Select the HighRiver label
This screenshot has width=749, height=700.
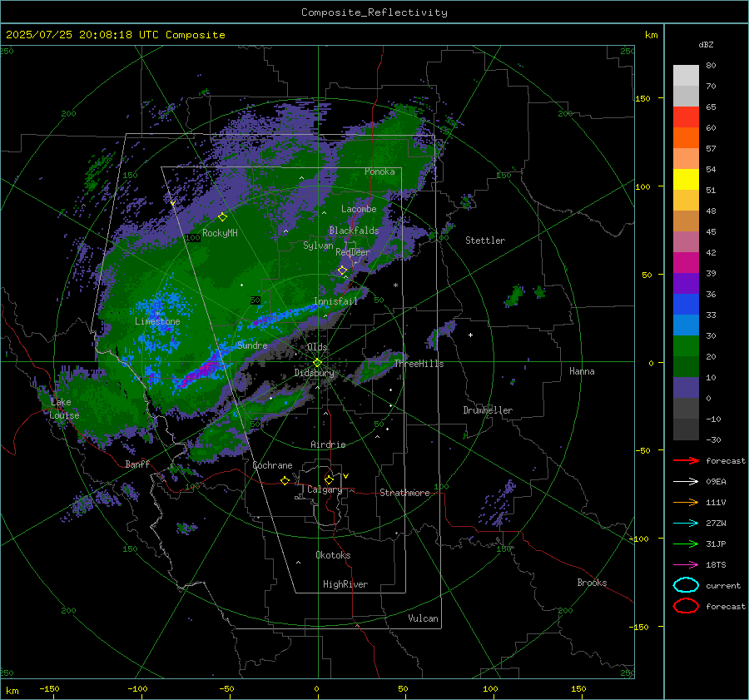(x=345, y=584)
